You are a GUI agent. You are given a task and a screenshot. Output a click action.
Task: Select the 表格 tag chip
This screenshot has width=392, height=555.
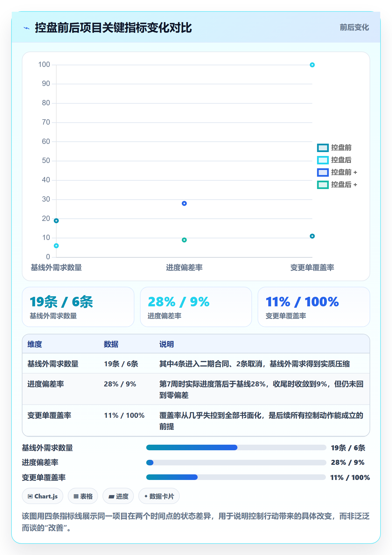(83, 496)
